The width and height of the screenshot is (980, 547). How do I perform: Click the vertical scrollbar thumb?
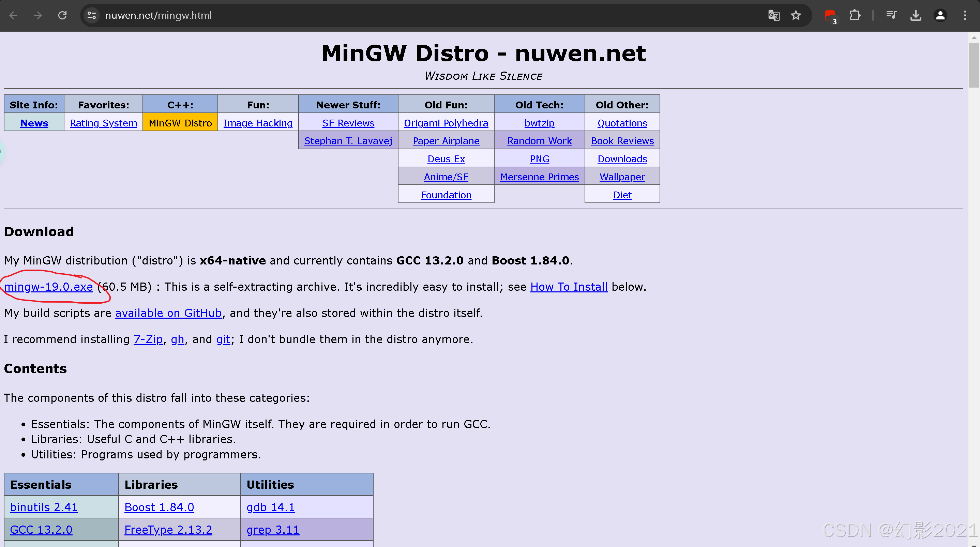pyautogui.click(x=974, y=65)
